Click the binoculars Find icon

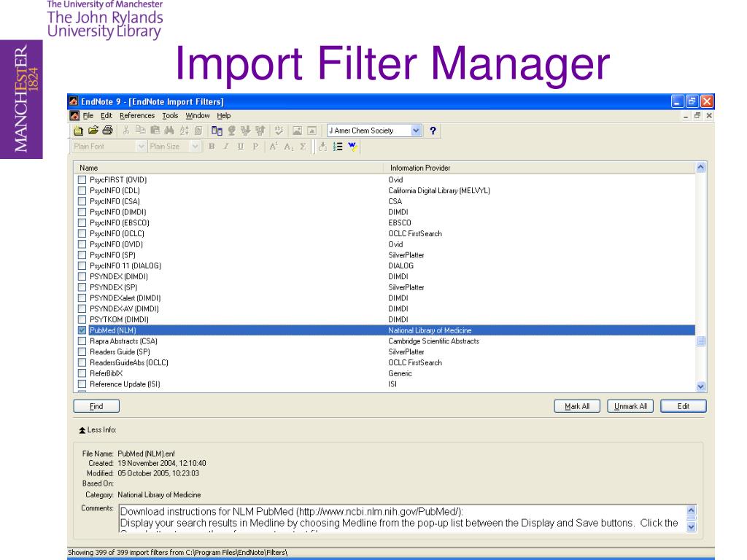[169, 131]
